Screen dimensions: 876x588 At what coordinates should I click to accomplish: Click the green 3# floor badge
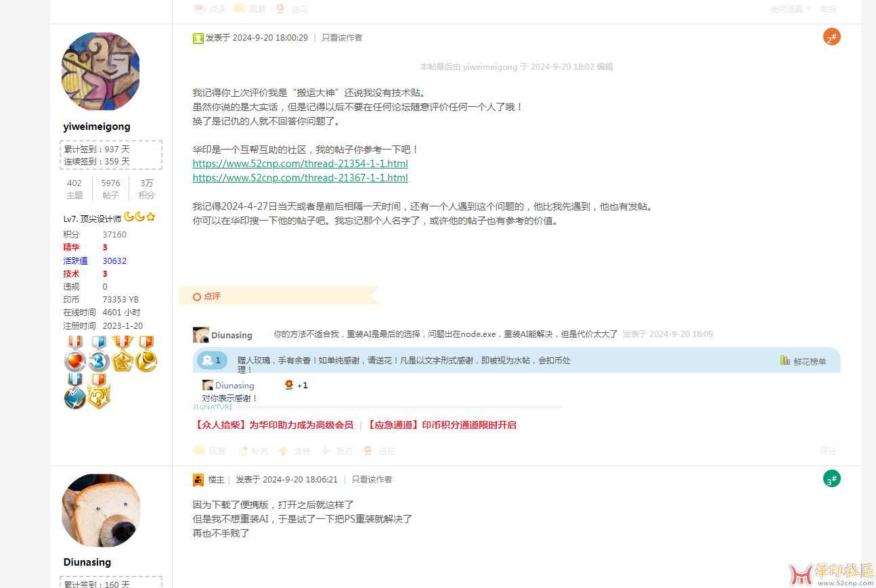coord(831,480)
